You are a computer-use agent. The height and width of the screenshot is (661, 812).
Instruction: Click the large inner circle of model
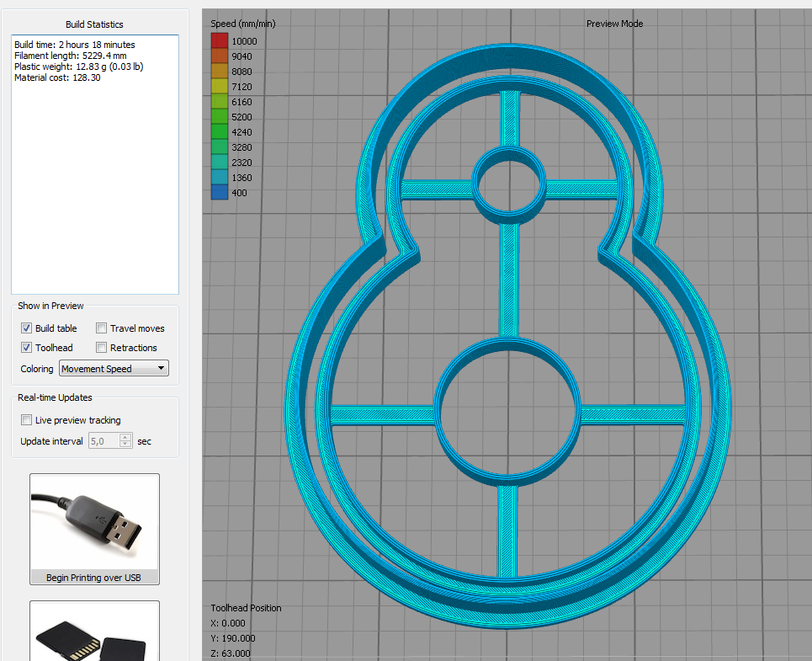pos(507,411)
